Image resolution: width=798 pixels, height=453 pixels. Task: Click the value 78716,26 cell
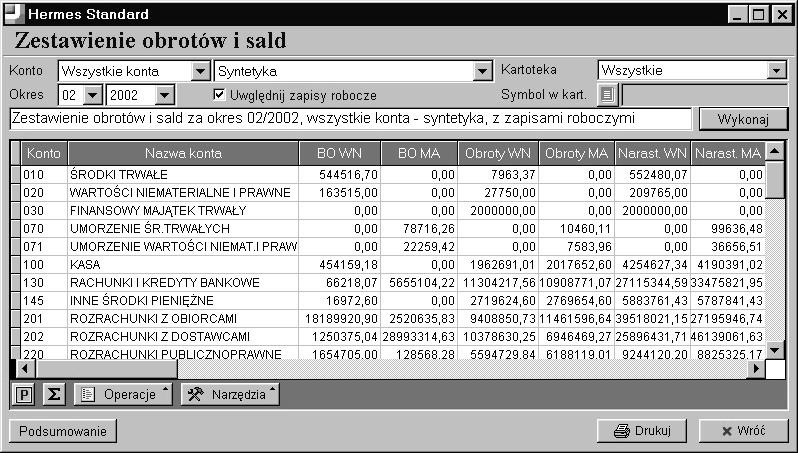419,229
